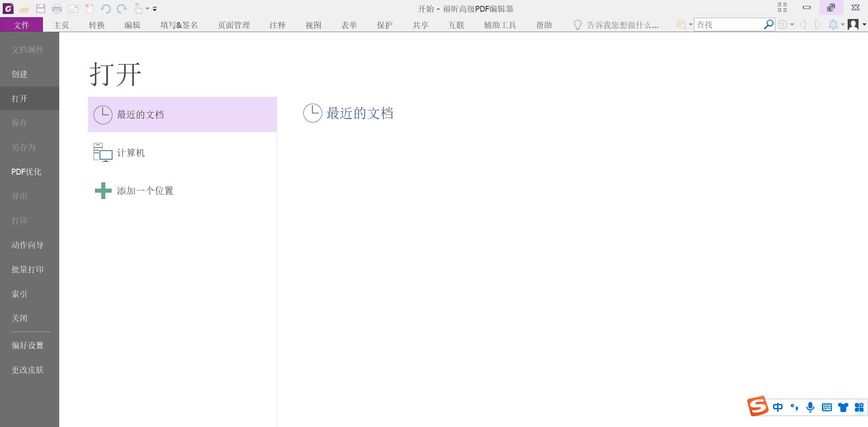Toggle Chinese/English input in Sogou bar
The width and height of the screenshot is (868, 427).
(x=778, y=407)
